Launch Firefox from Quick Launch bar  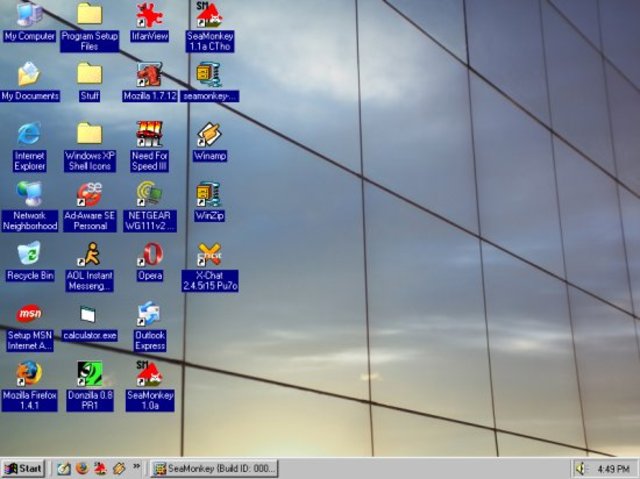coord(82,468)
